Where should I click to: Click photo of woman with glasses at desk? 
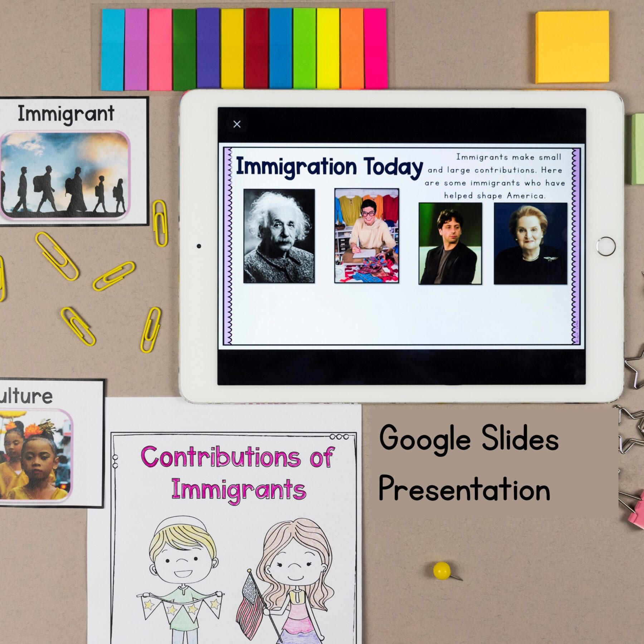(x=367, y=236)
